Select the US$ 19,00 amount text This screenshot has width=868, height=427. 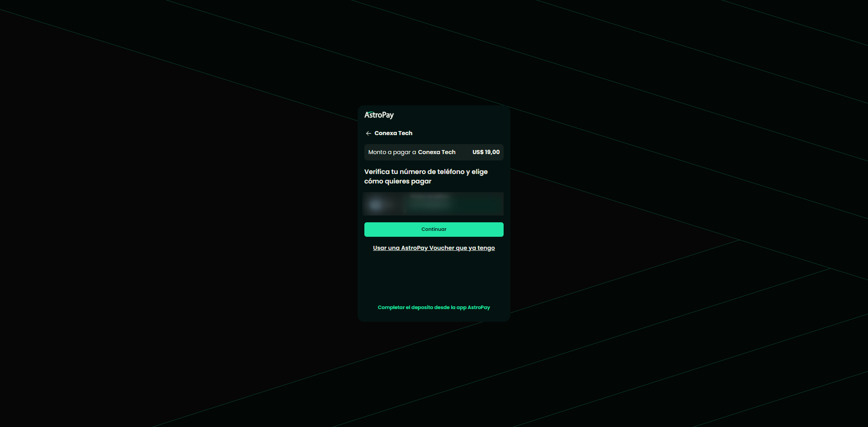486,152
